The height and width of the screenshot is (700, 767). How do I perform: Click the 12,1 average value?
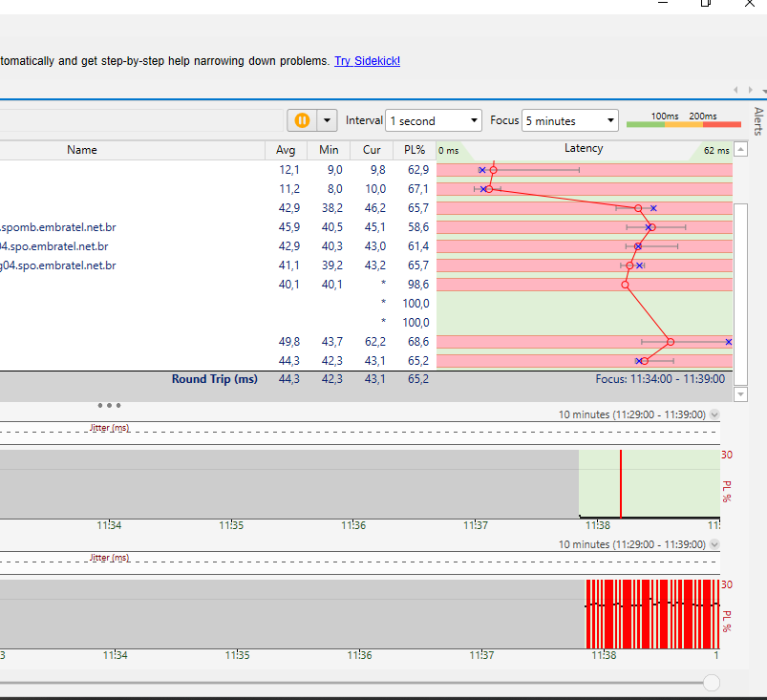pyautogui.click(x=289, y=170)
